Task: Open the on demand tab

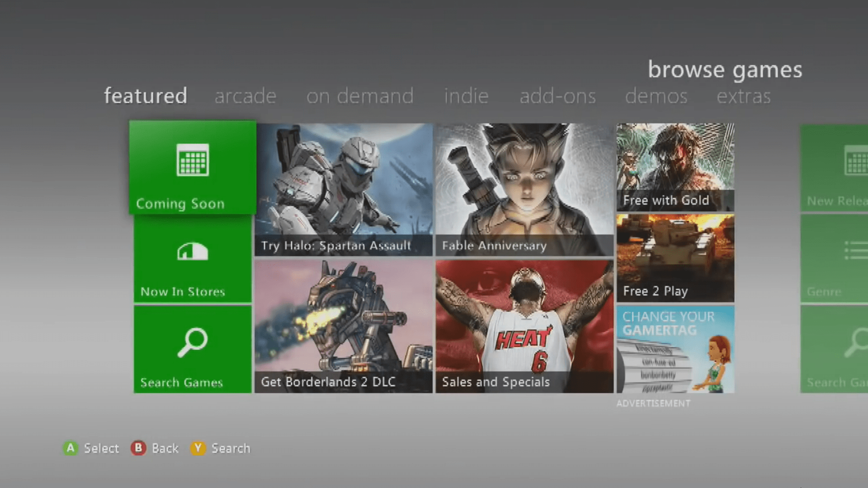Action: pyautogui.click(x=360, y=96)
